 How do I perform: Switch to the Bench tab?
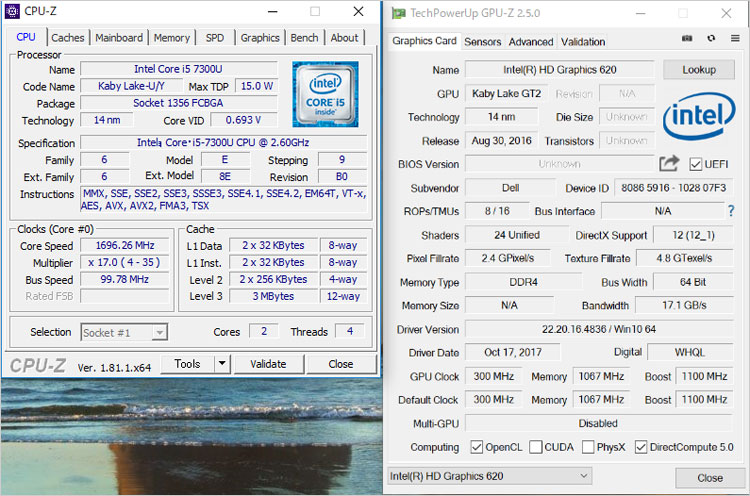pos(304,38)
